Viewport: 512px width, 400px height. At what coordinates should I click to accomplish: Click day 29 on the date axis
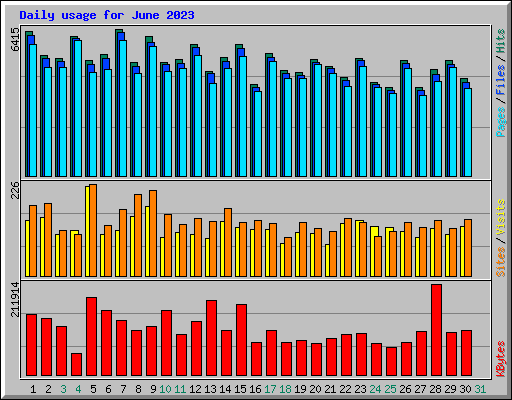[450, 389]
